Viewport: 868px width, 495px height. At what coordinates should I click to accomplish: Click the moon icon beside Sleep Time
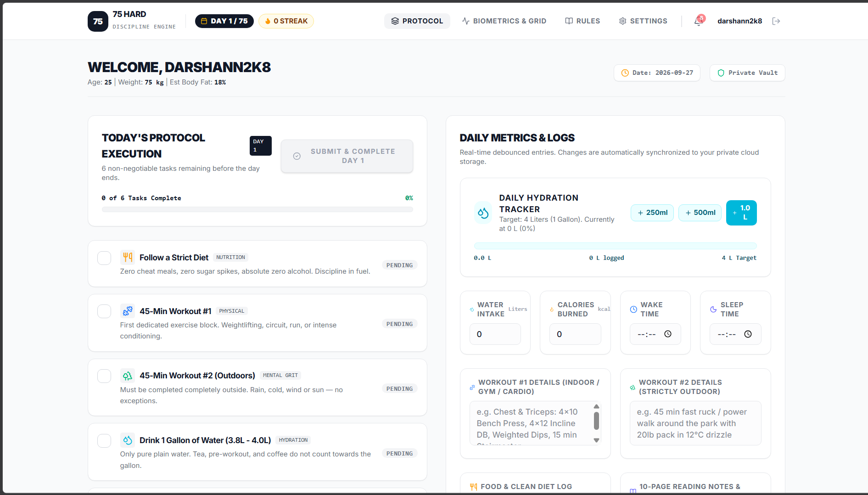(713, 309)
